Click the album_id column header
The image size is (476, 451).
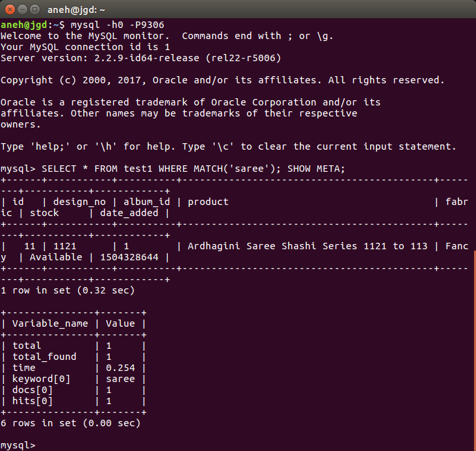(146, 202)
